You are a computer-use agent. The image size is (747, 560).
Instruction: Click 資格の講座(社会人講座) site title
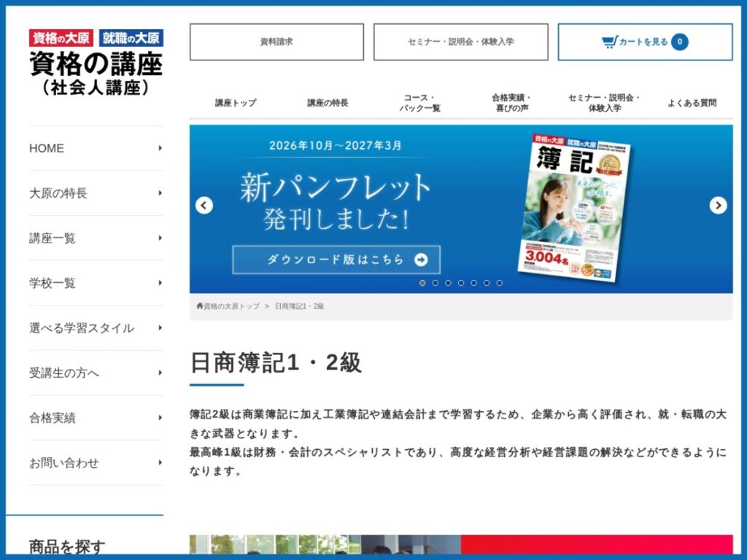[96, 74]
